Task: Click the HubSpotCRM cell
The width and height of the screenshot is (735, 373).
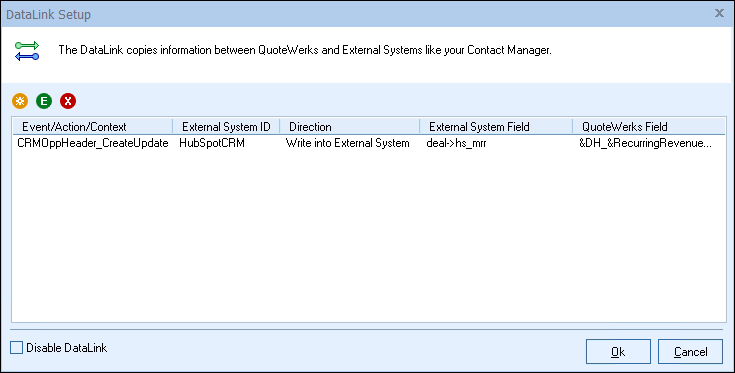Action: 212,143
